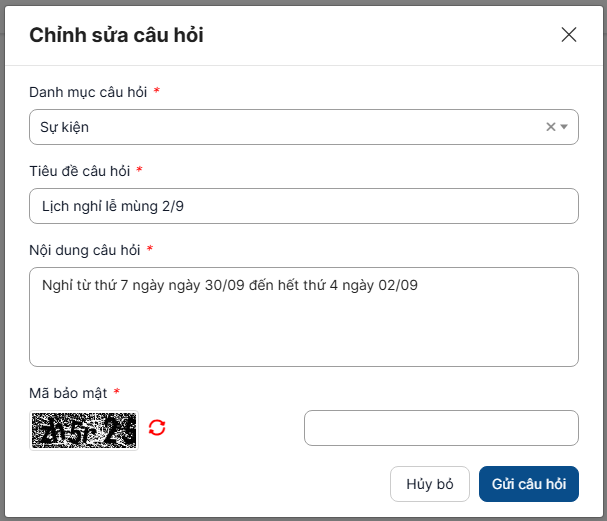
Task: Click the Tiêu đề câu hỏi label
Action: [79, 171]
